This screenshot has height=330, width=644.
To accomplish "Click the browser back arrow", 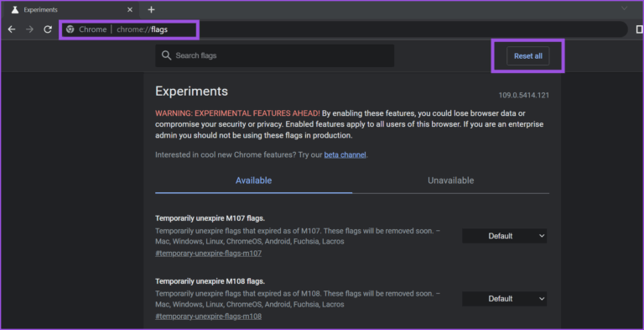I will pyautogui.click(x=12, y=29).
